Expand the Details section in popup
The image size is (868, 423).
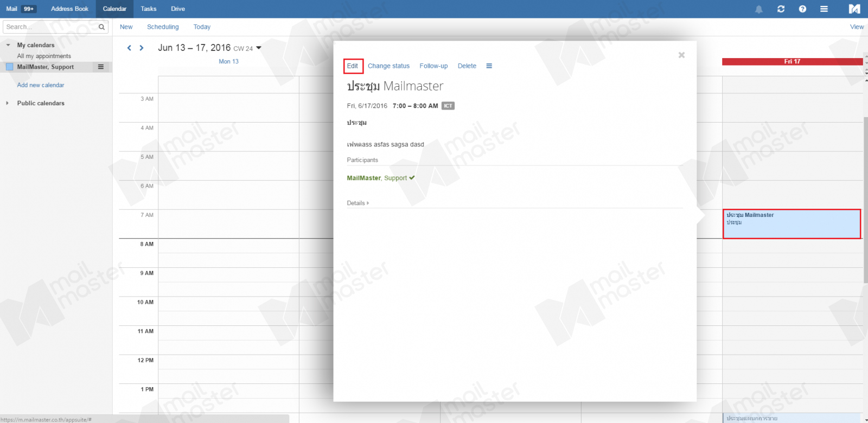[x=358, y=203]
